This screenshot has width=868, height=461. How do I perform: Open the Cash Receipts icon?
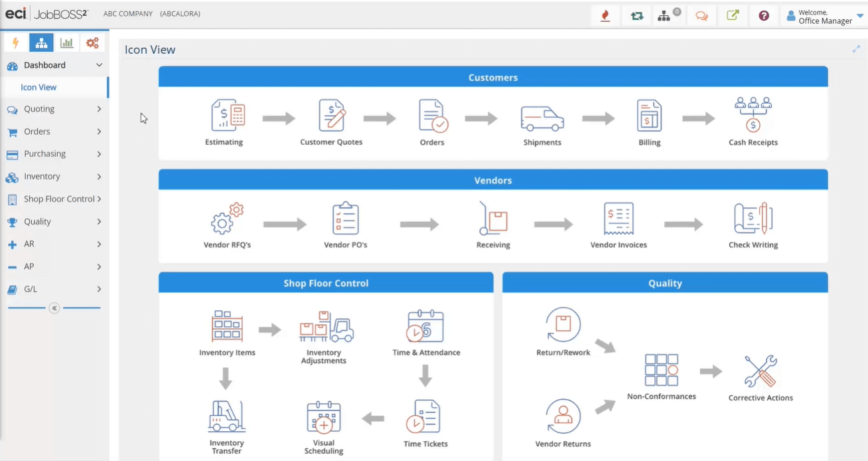[753, 114]
